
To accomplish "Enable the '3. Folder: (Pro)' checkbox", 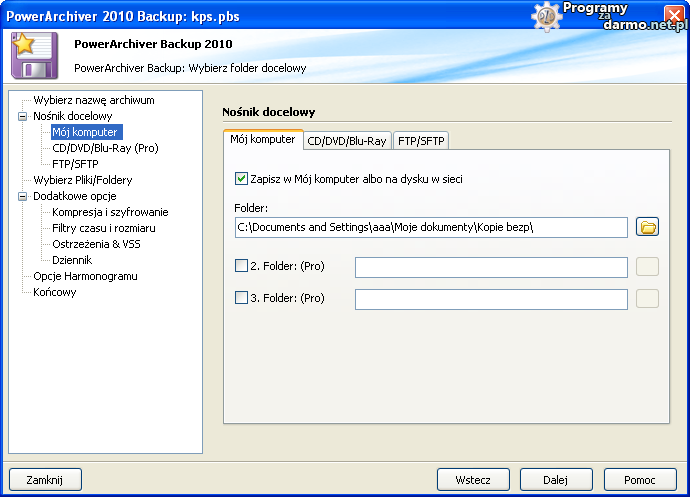I will coord(241,298).
